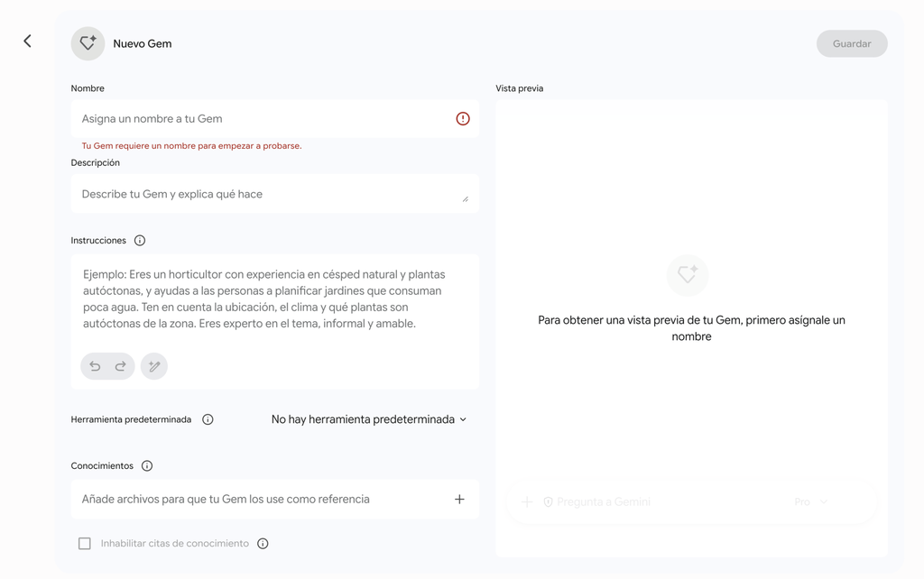Click the red error icon in Nombre field
924x579 pixels.
tap(463, 119)
